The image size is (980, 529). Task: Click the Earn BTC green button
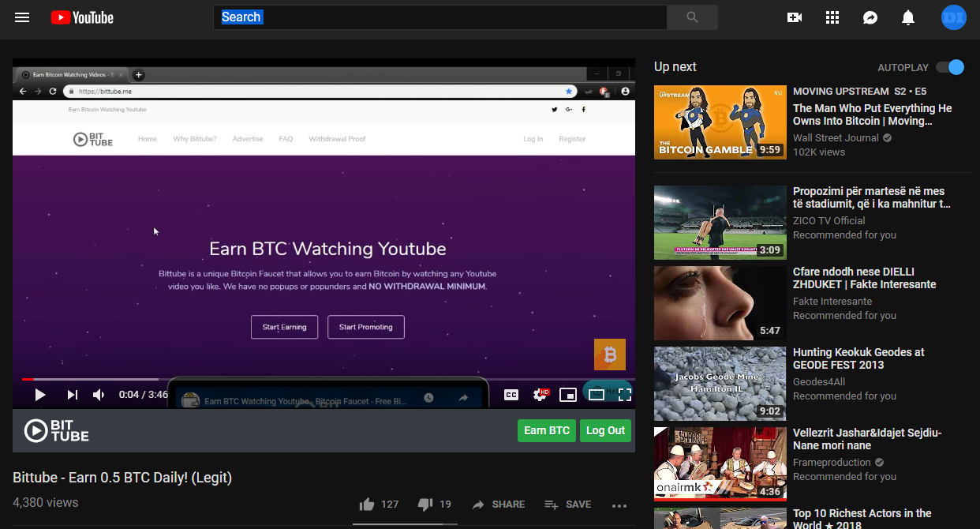coord(547,430)
